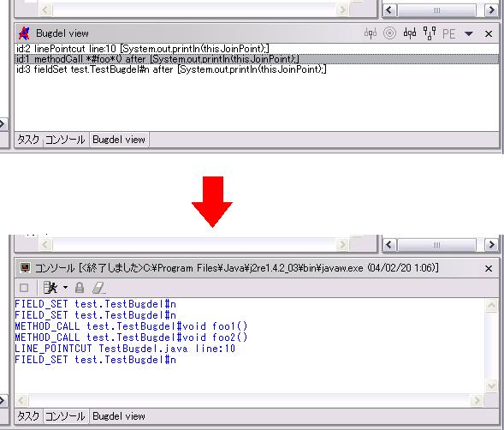This screenshot has width=504, height=430.
Task: Click the first pointcut icon in Bugdel toolbar
Action: (x=371, y=33)
